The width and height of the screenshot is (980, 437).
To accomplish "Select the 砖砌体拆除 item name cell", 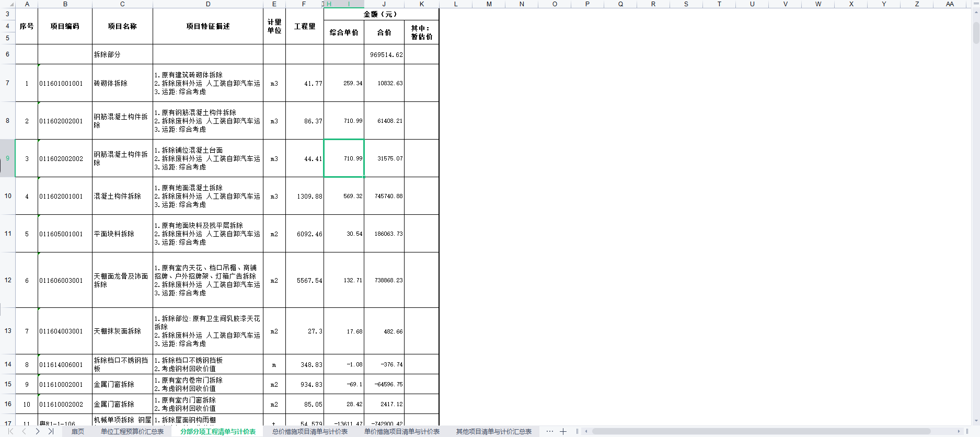I will pos(122,83).
